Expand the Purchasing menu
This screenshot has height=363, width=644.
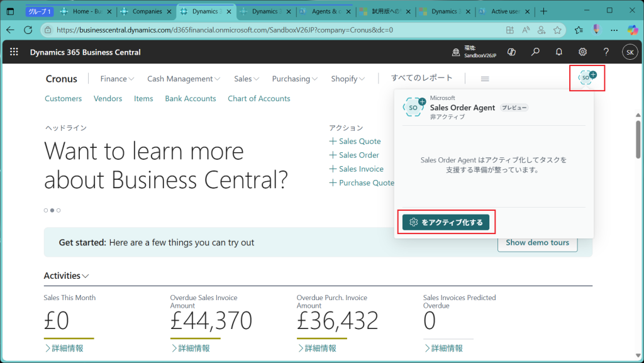click(294, 79)
